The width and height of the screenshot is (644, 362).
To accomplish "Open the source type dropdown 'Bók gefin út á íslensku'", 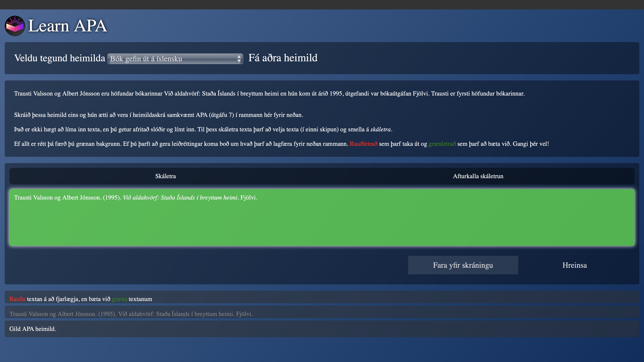I will (x=172, y=59).
